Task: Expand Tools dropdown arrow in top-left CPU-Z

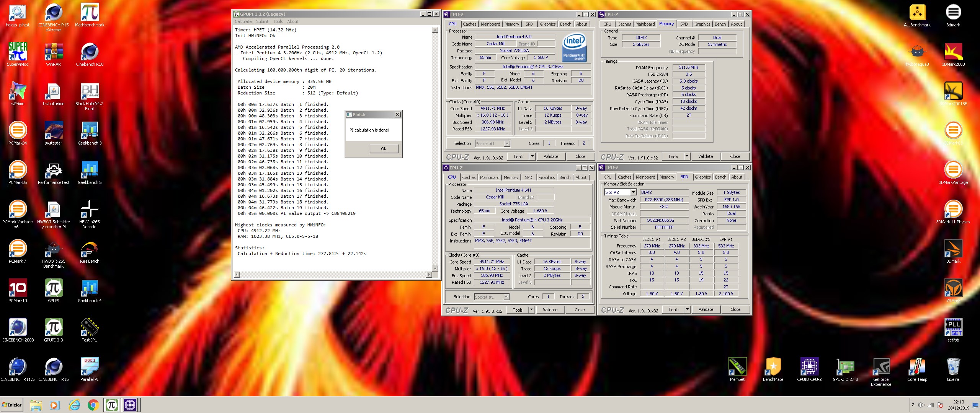Action: (x=532, y=156)
